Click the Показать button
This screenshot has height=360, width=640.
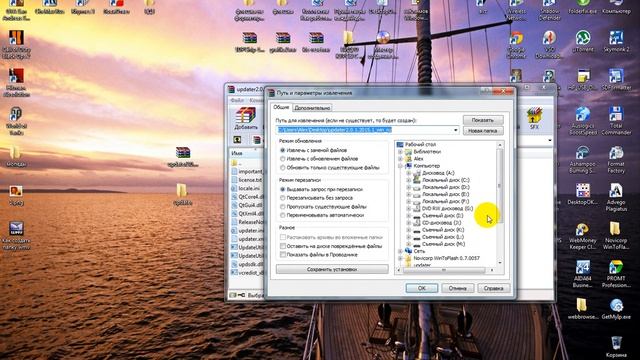[x=483, y=120]
